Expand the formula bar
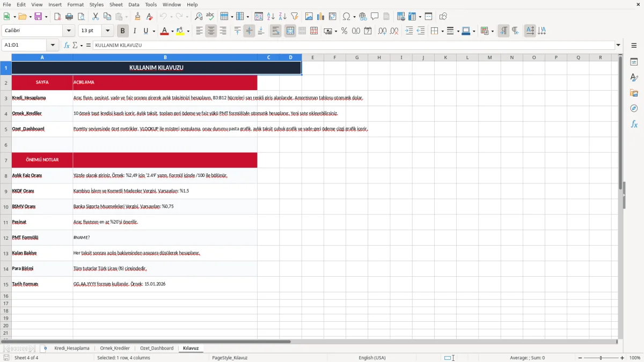 618,46
